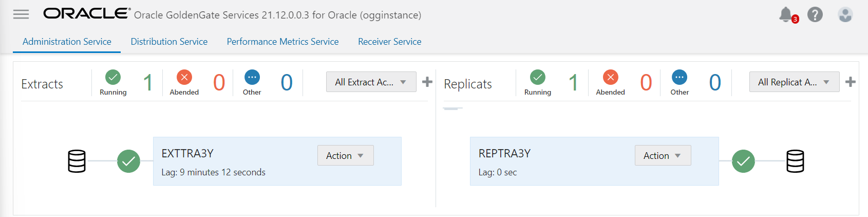Switch to the Administration Service tab
This screenshot has height=217, width=868.
click(67, 42)
